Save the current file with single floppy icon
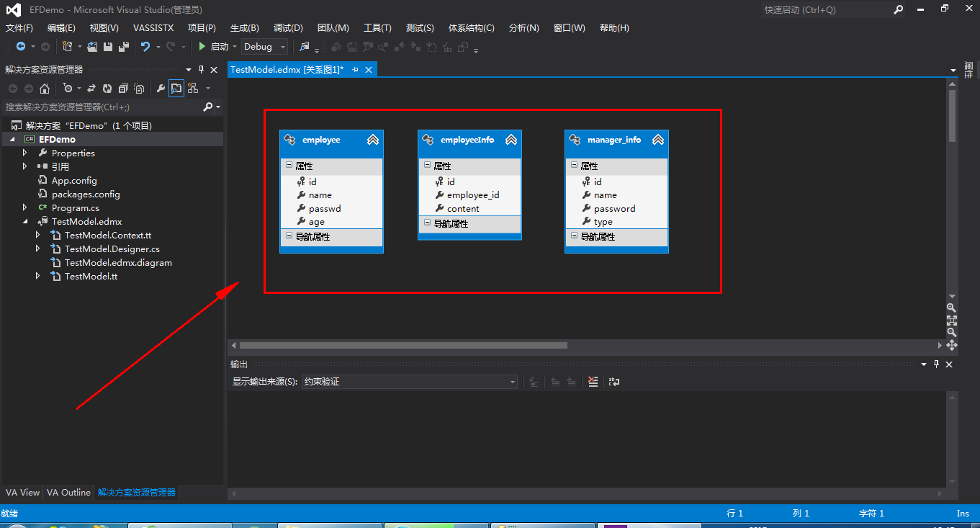Viewport: 980px width, 528px height. [x=108, y=47]
